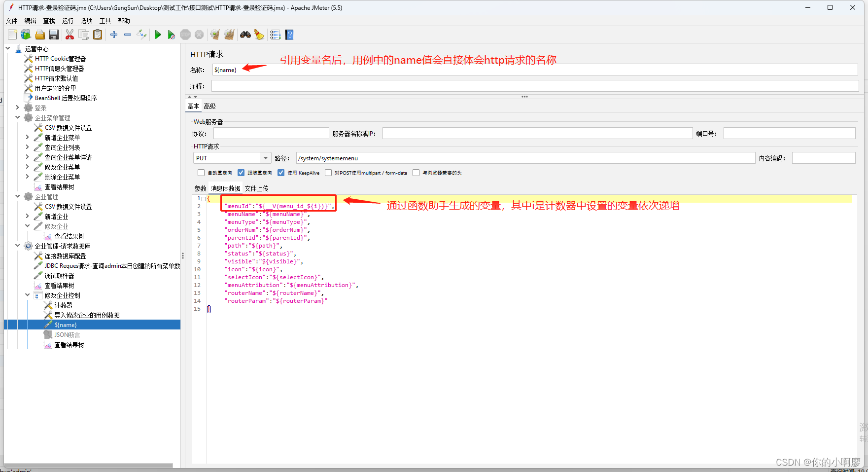Collapse the 修改企业控制 controller node
This screenshot has height=472, width=868.
[x=28, y=295]
